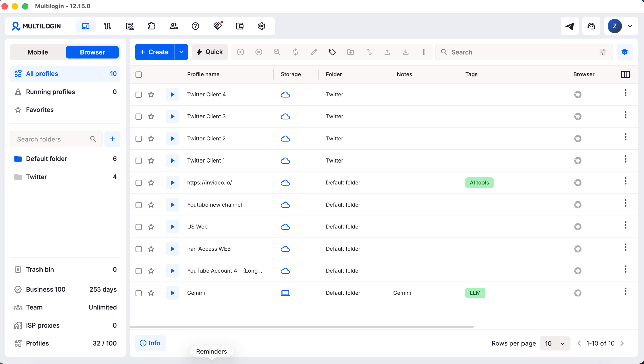This screenshot has height=364, width=644.
Task: Favorite Twitter Client 2 with star
Action: [x=151, y=139]
